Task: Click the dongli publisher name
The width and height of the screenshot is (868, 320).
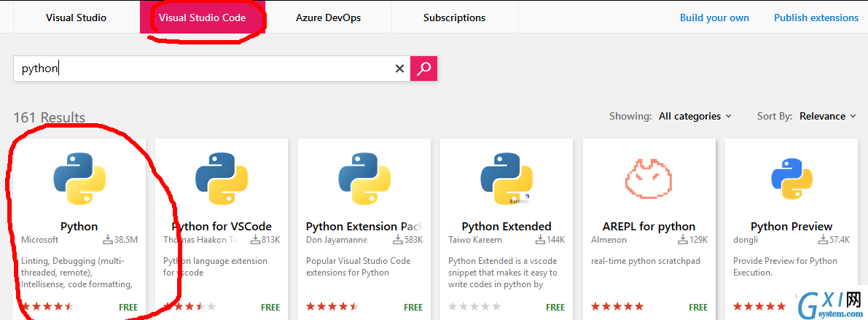Action: coord(745,240)
